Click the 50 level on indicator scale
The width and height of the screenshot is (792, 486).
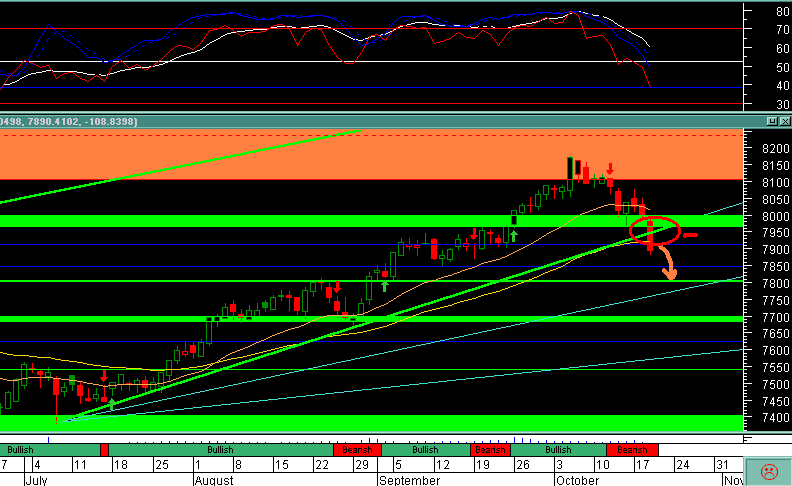(x=783, y=67)
